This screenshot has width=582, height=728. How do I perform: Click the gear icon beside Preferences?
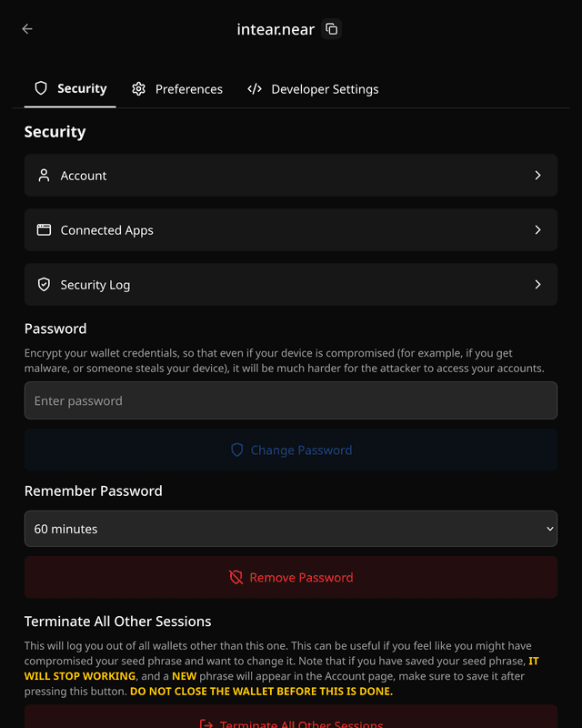coord(138,88)
